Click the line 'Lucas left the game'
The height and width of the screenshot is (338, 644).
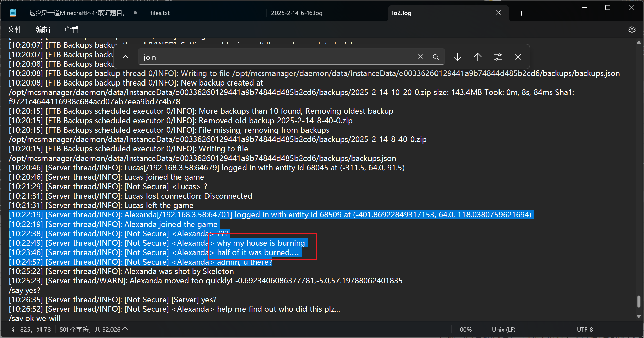coord(101,205)
